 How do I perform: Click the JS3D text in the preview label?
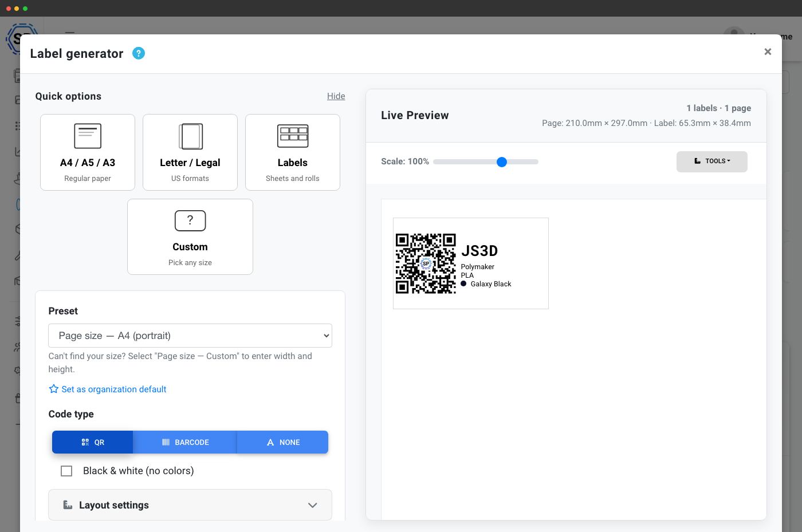click(479, 251)
